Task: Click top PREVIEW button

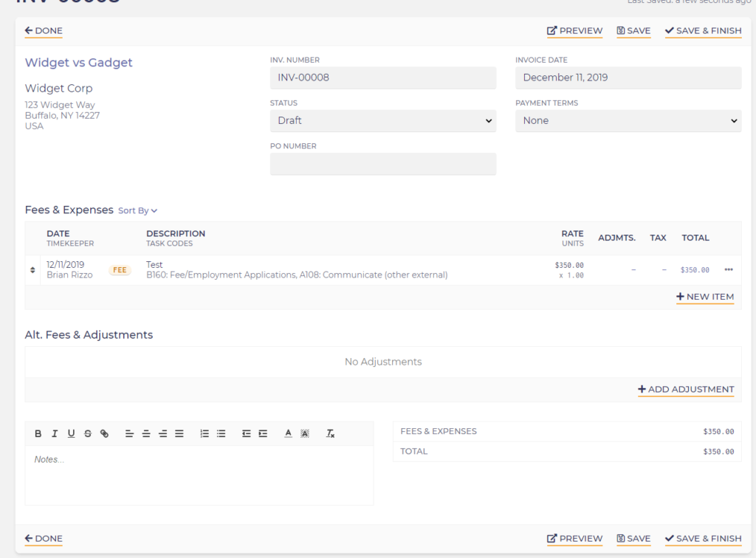Action: (574, 31)
